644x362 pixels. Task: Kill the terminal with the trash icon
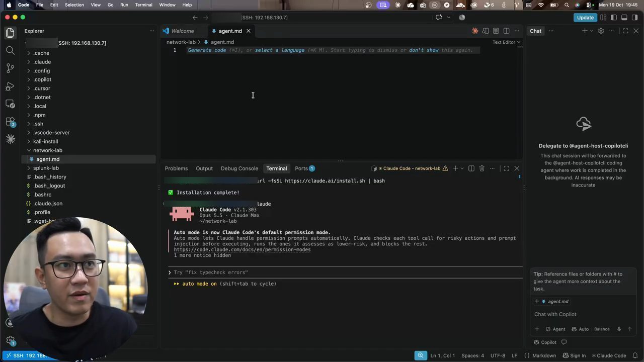pyautogui.click(x=481, y=168)
